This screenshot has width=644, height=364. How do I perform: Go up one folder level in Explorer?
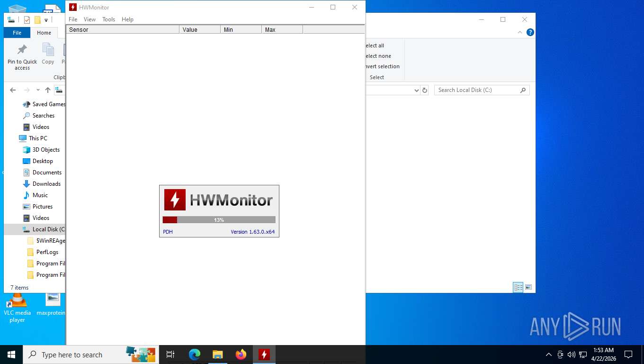[48, 90]
